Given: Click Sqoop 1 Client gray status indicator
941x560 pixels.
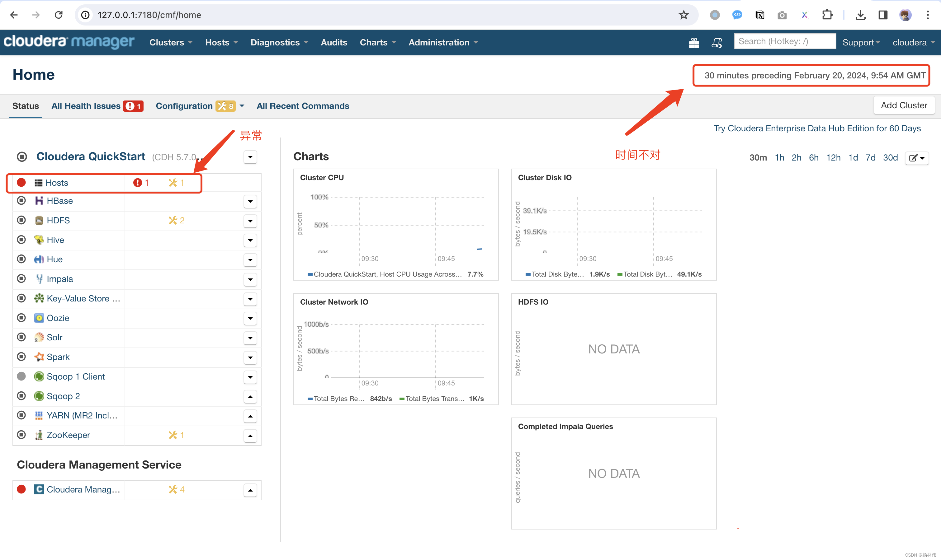Looking at the screenshot, I should (21, 377).
